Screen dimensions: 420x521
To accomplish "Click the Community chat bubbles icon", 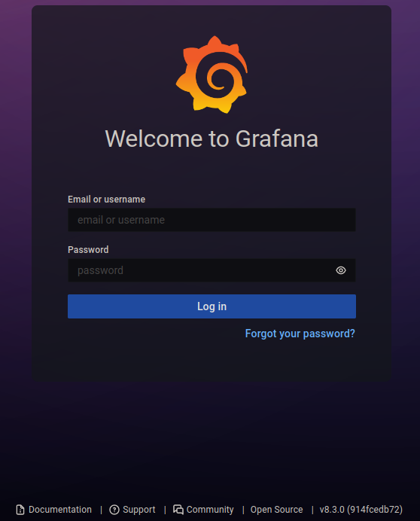I will (178, 510).
